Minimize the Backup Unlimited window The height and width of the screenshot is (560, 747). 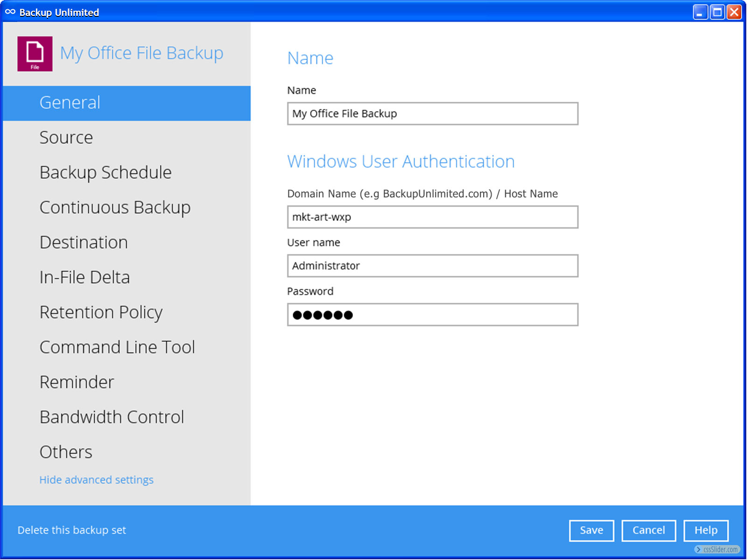(x=700, y=12)
